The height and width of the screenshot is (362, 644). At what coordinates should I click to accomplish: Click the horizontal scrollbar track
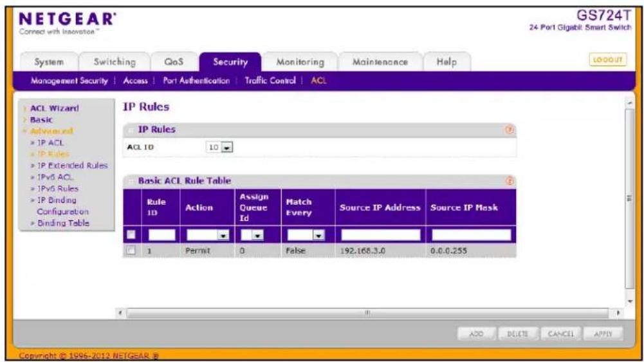pos(367,313)
